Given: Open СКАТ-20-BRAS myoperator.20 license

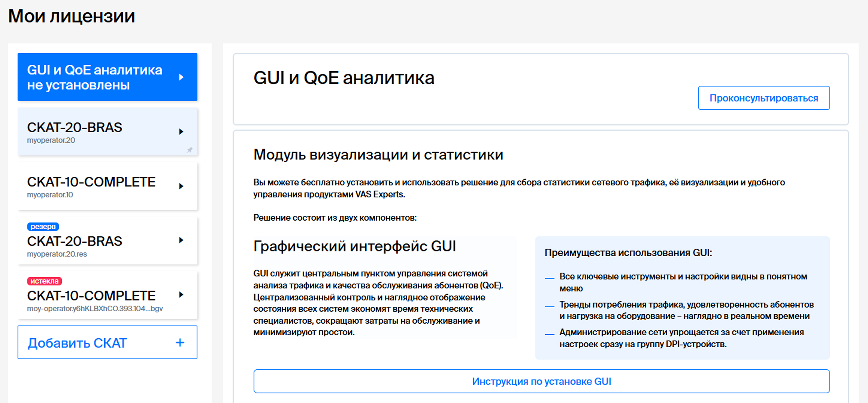Looking at the screenshot, I should tap(107, 132).
